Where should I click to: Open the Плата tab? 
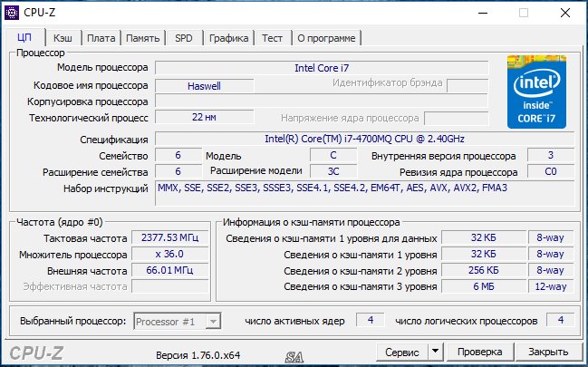coord(101,38)
